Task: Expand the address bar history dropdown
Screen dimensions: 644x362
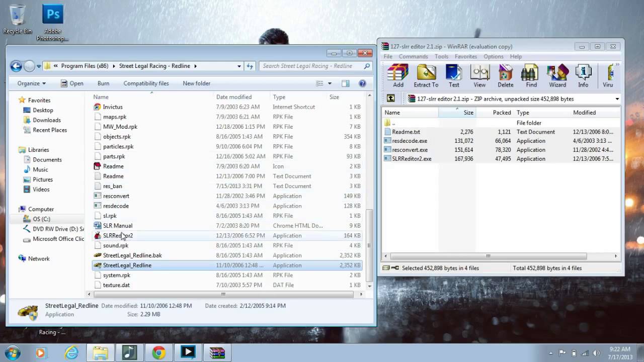Action: point(239,66)
